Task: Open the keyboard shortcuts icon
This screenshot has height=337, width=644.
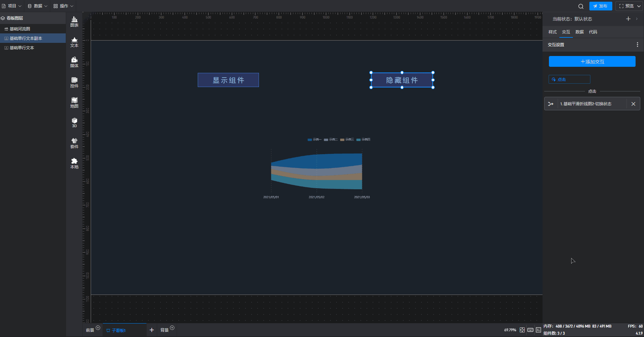Action: [530, 330]
